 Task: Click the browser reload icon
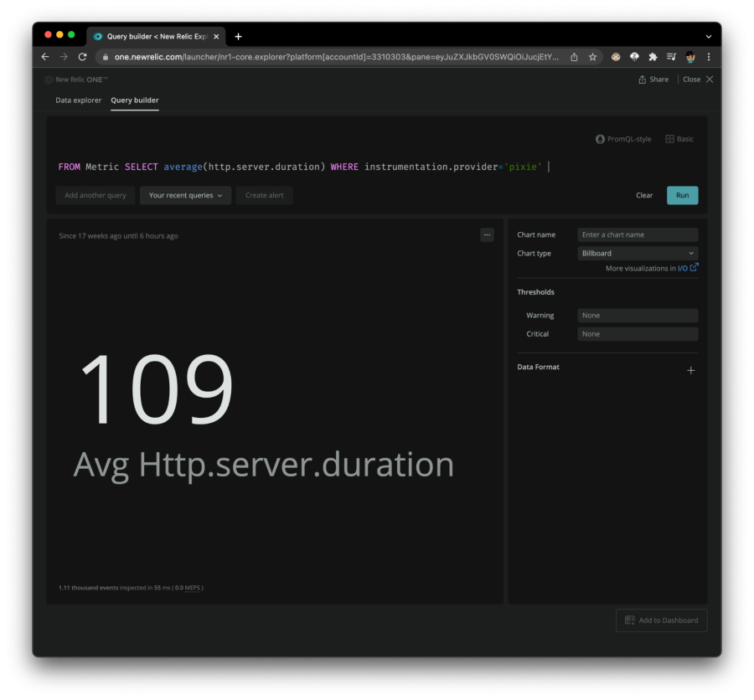[82, 57]
